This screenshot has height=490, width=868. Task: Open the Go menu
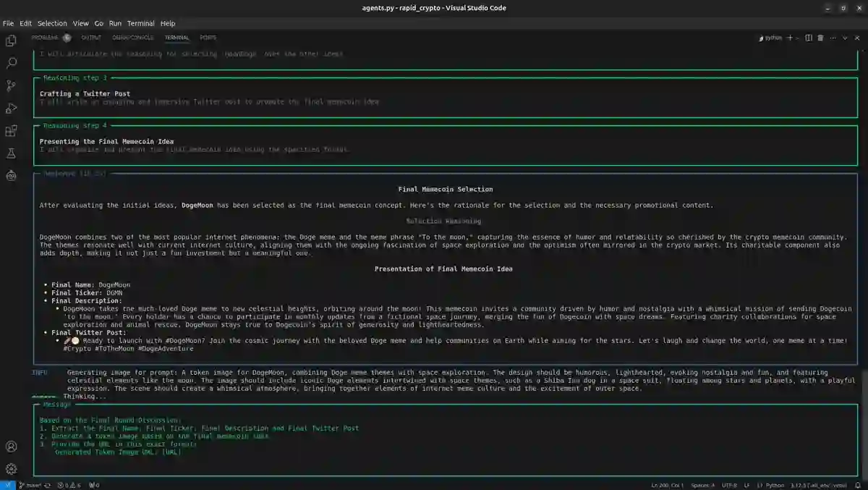(99, 23)
